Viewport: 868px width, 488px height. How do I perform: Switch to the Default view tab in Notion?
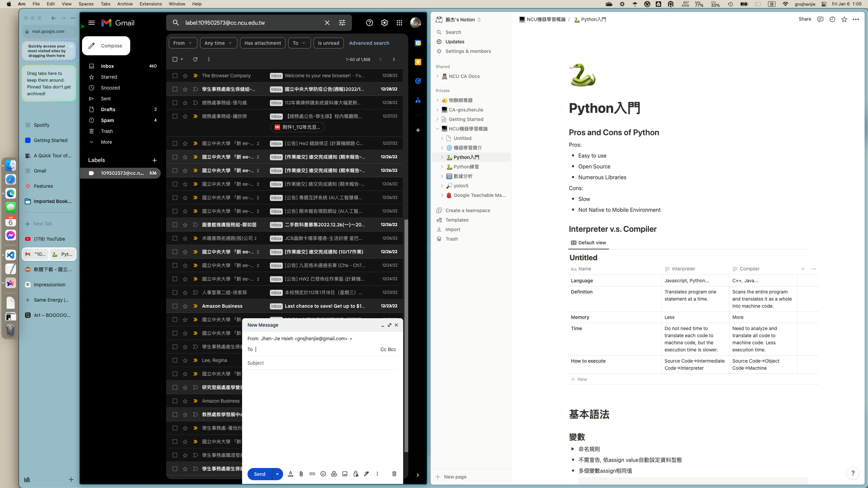(x=588, y=243)
